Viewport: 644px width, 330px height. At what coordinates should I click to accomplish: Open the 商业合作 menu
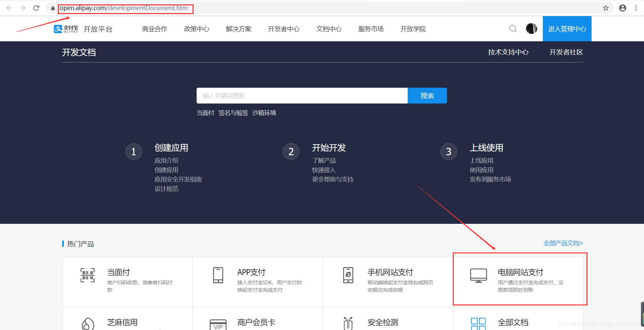click(x=155, y=29)
